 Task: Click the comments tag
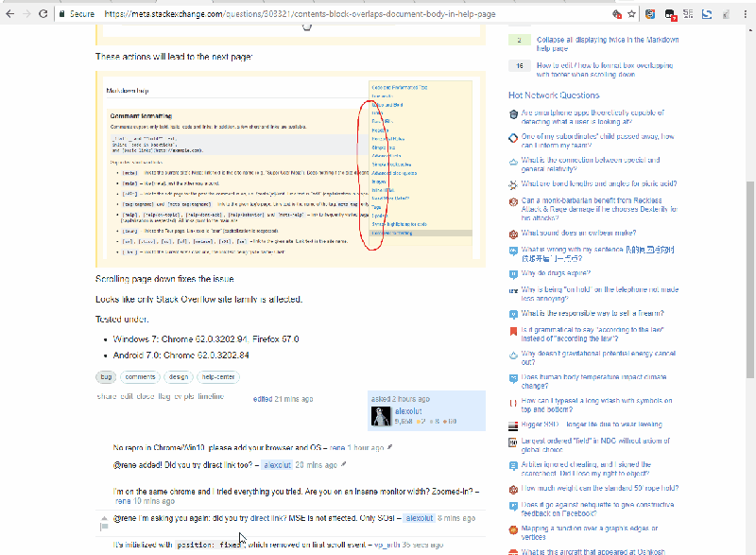point(140,376)
